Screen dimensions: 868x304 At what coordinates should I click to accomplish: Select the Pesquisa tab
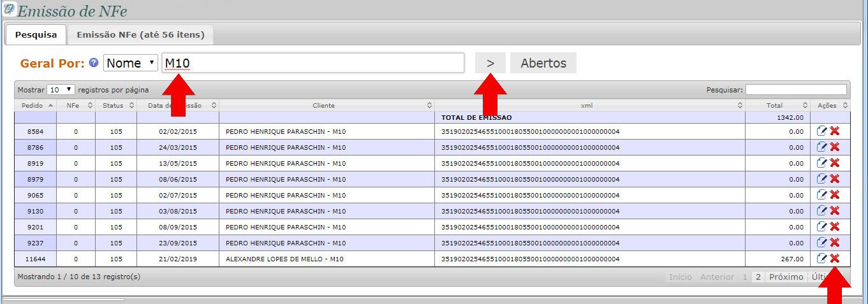click(36, 34)
